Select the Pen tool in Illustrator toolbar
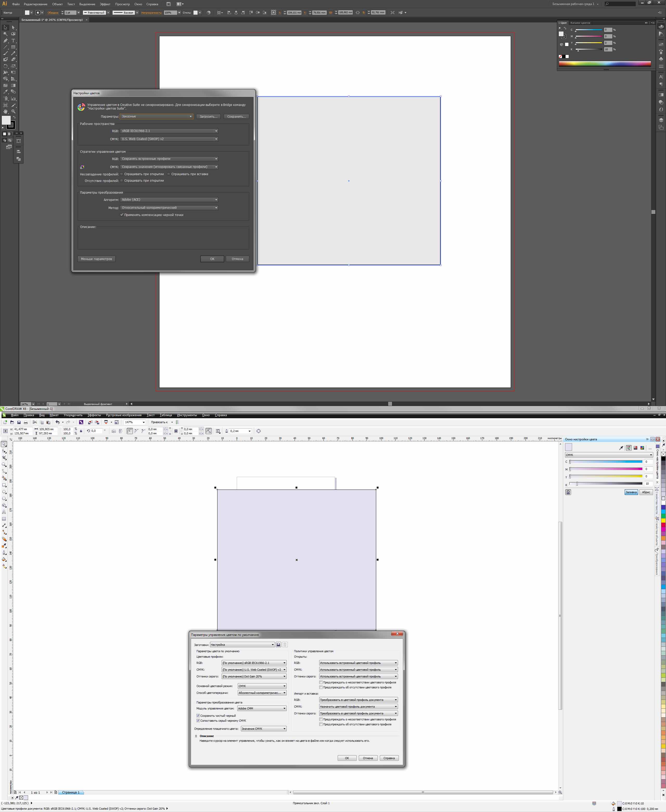 pos(5,40)
